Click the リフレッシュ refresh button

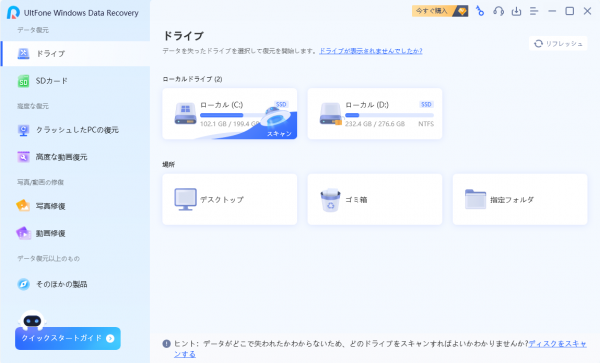(x=558, y=44)
